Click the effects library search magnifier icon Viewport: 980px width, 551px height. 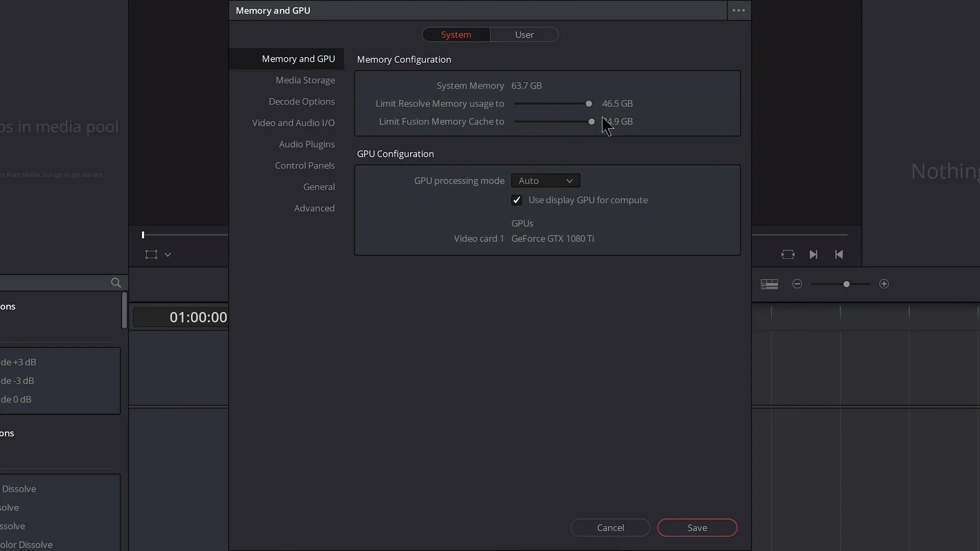116,283
